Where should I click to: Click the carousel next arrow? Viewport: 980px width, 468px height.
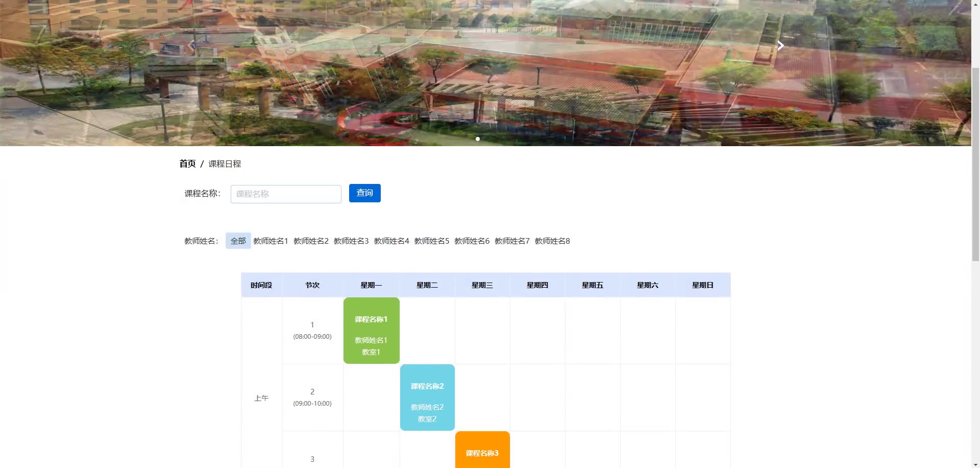(780, 45)
